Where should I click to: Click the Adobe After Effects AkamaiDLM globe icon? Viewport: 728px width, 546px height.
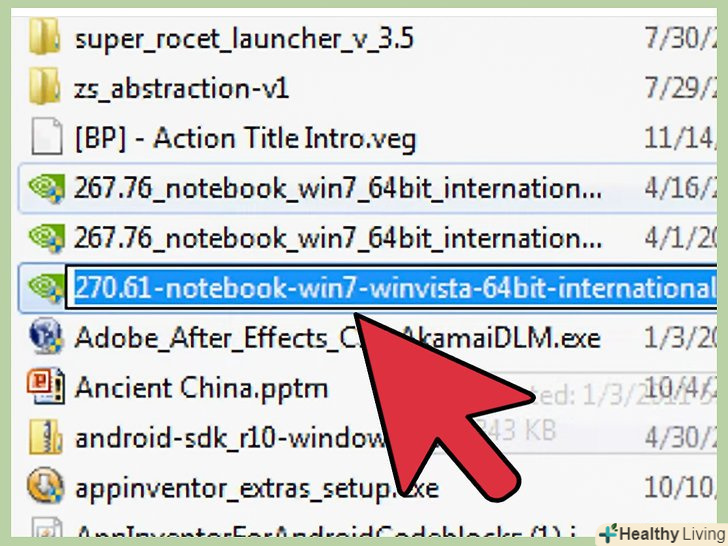pyautogui.click(x=46, y=336)
